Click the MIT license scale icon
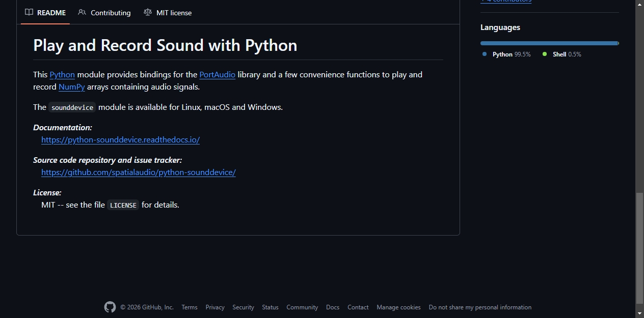 coord(148,12)
